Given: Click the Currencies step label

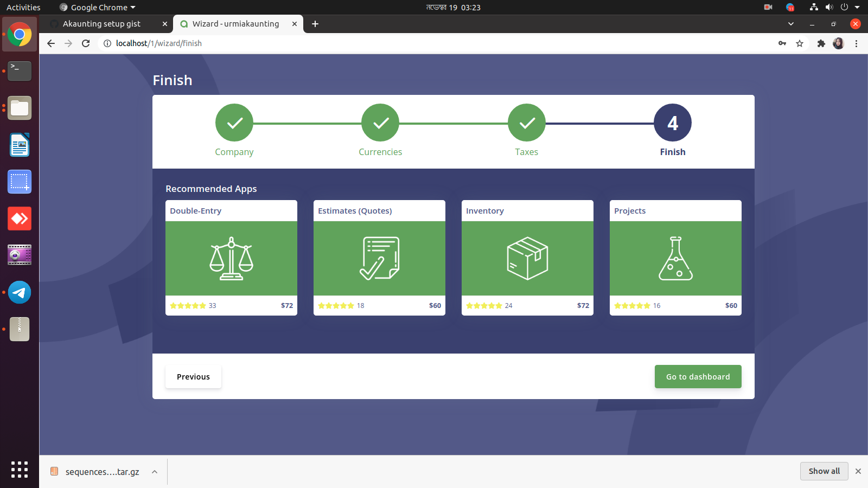Looking at the screenshot, I should click(380, 152).
